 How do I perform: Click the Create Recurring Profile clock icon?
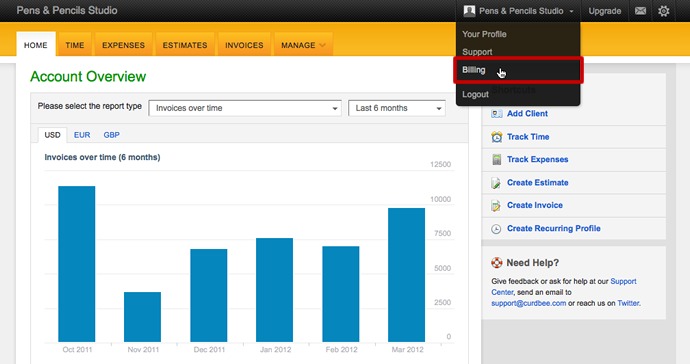tap(496, 228)
